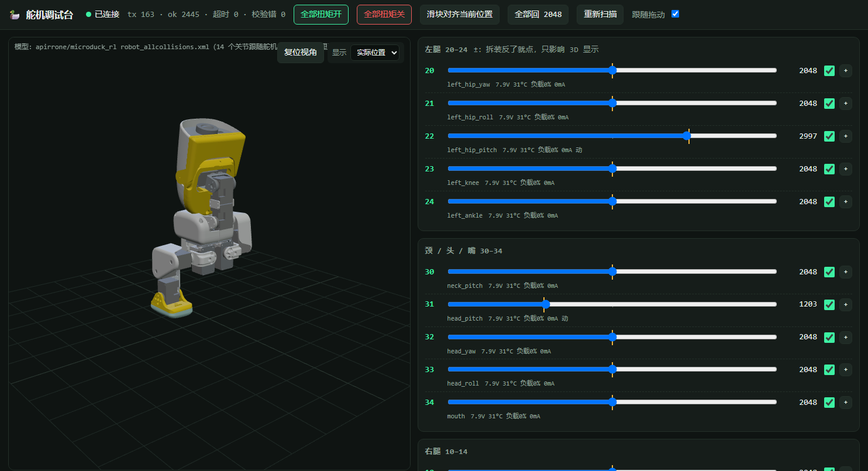The width and height of the screenshot is (868, 471).
Task: Open the 显示 dropdown showing 实际位置
Action: [x=375, y=53]
